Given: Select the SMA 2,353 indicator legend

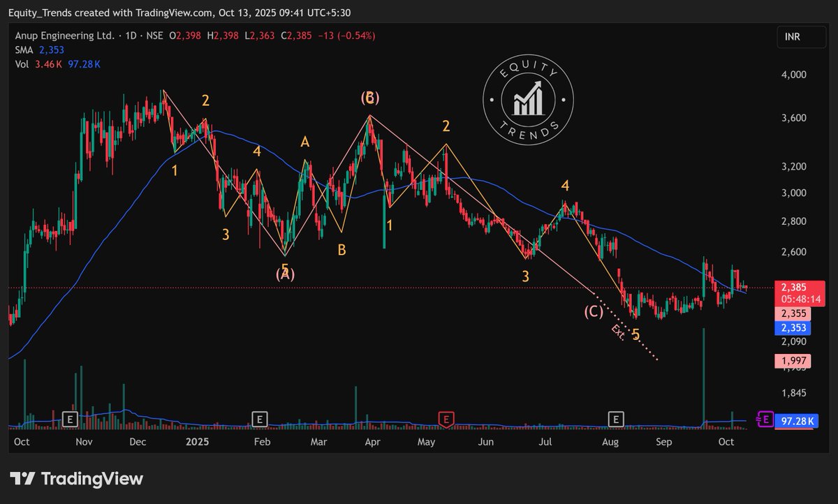Looking at the screenshot, I should tap(38, 50).
